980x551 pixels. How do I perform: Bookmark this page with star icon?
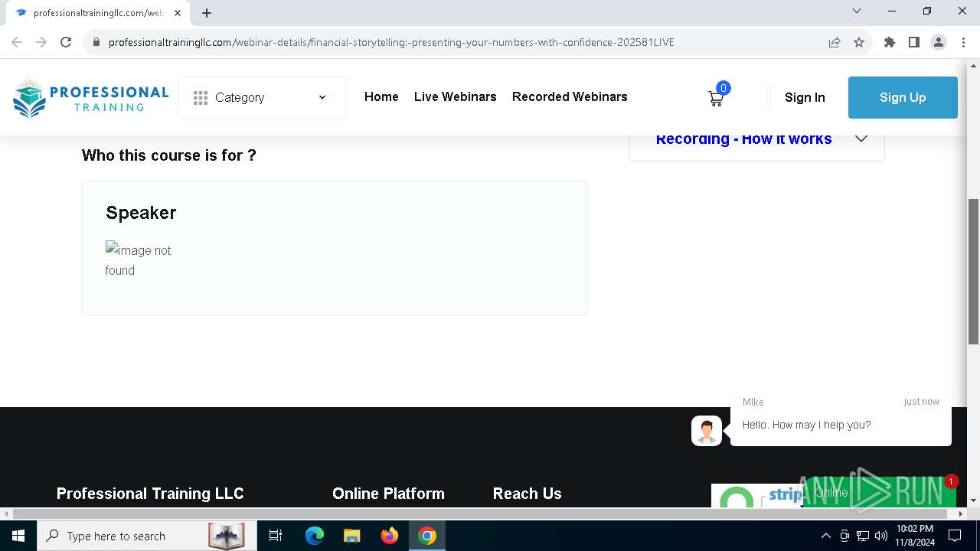point(859,42)
